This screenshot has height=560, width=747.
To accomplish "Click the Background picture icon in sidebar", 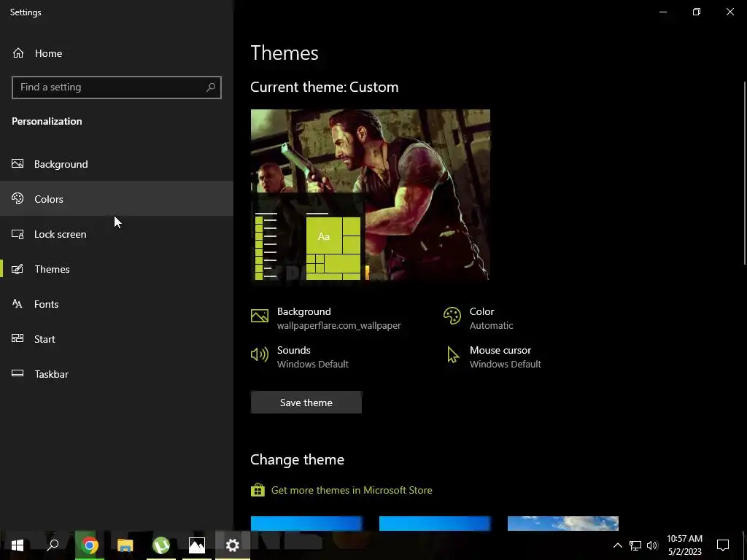I will tap(18, 164).
